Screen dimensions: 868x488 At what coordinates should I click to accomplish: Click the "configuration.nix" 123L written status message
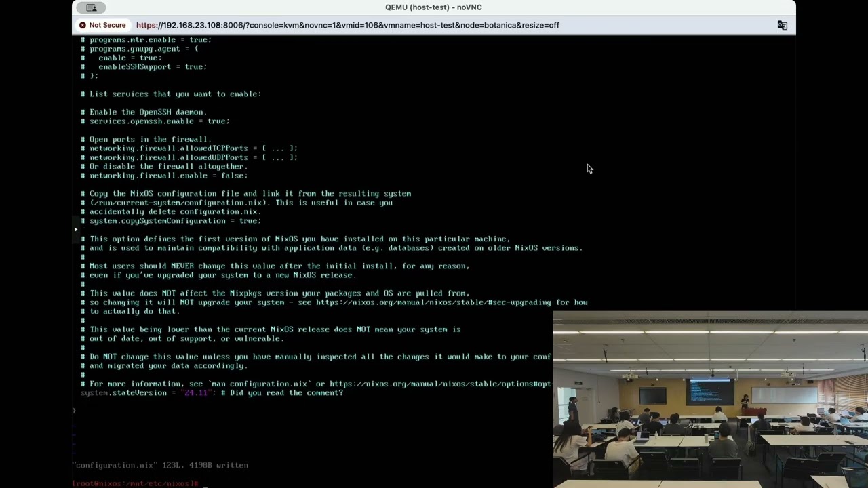coord(160,466)
